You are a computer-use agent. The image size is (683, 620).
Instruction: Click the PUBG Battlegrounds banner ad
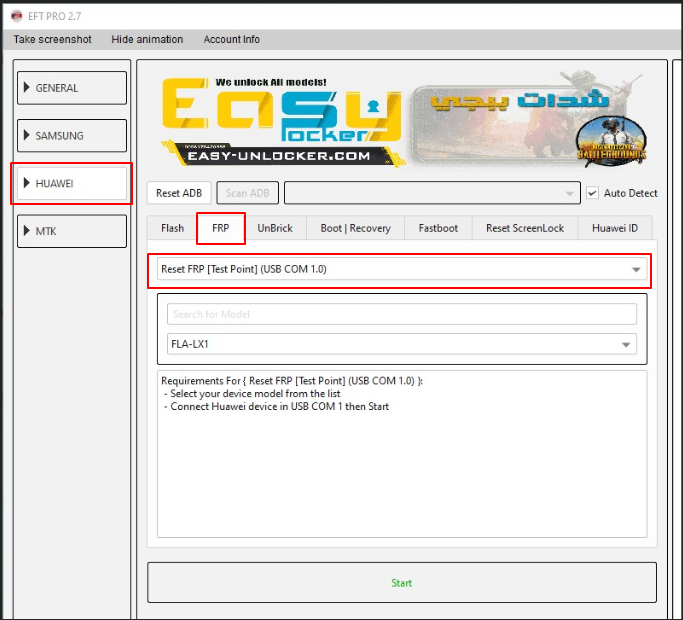point(529,120)
